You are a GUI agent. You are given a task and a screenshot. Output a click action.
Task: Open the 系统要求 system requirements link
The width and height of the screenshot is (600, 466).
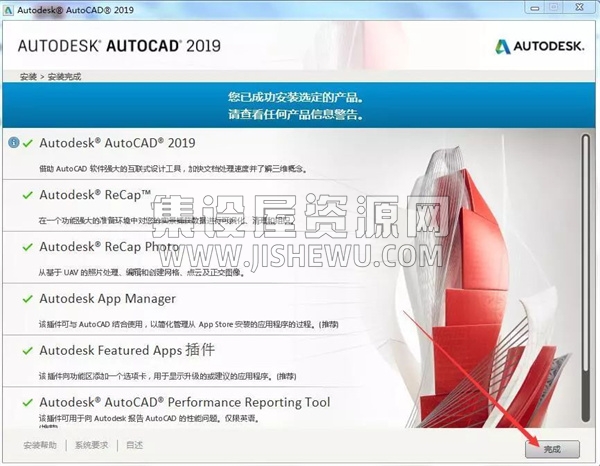coord(91,445)
